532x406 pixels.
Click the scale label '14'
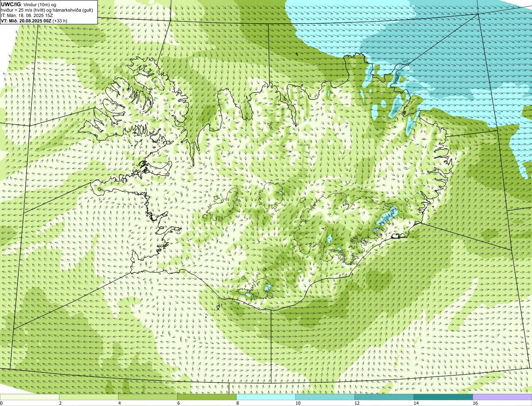click(x=416, y=403)
